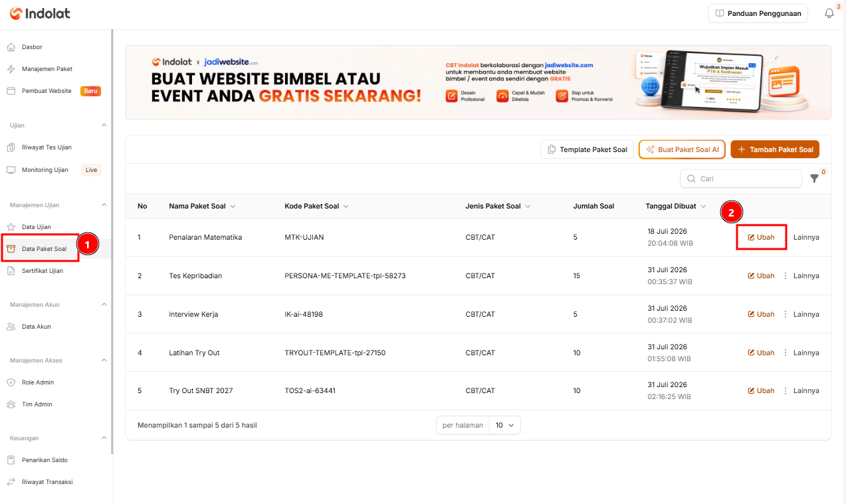This screenshot has height=504, width=846.
Task: Click code IK-ai-48198 cell
Action: click(304, 314)
